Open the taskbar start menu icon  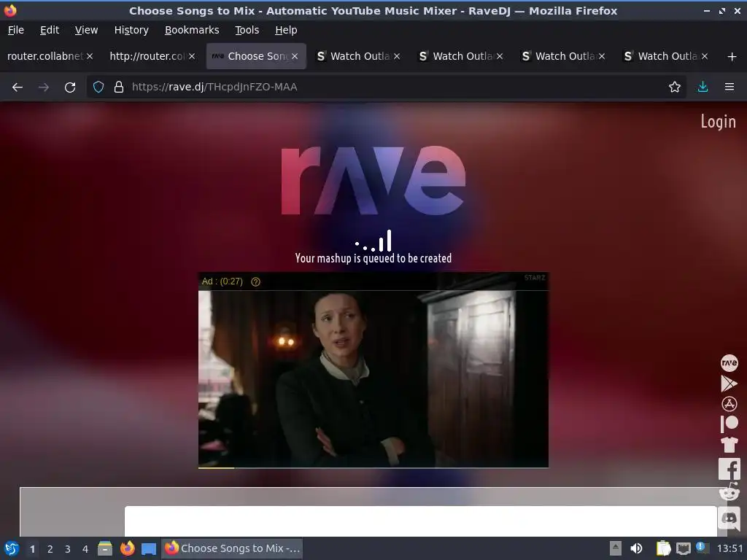12,548
